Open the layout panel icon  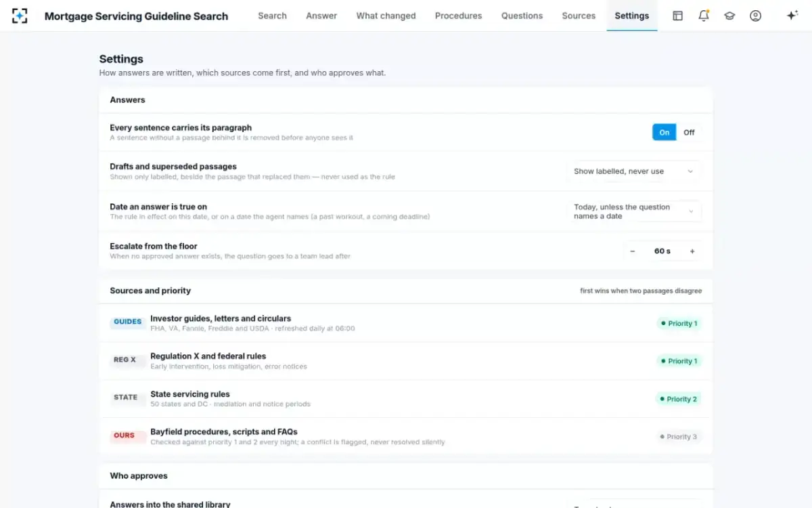677,16
